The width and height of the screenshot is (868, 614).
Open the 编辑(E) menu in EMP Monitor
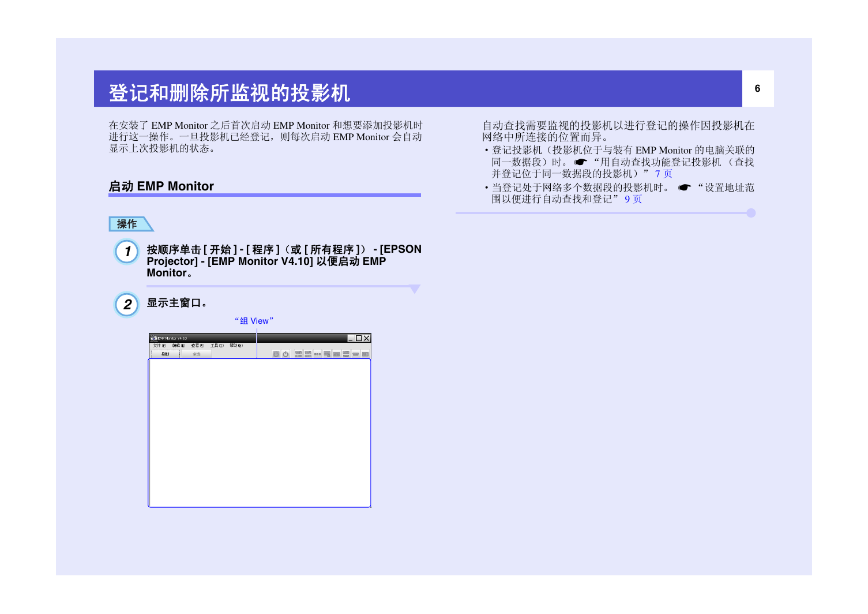[179, 346]
